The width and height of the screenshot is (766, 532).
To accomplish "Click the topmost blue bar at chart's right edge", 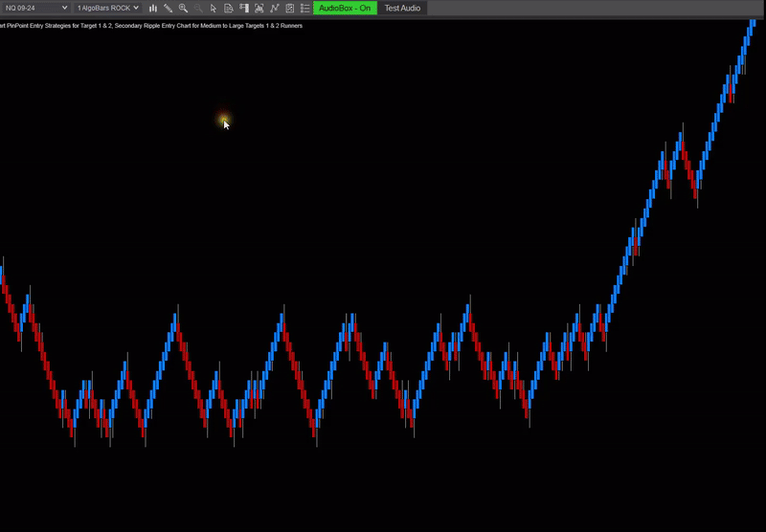I will [x=752, y=25].
